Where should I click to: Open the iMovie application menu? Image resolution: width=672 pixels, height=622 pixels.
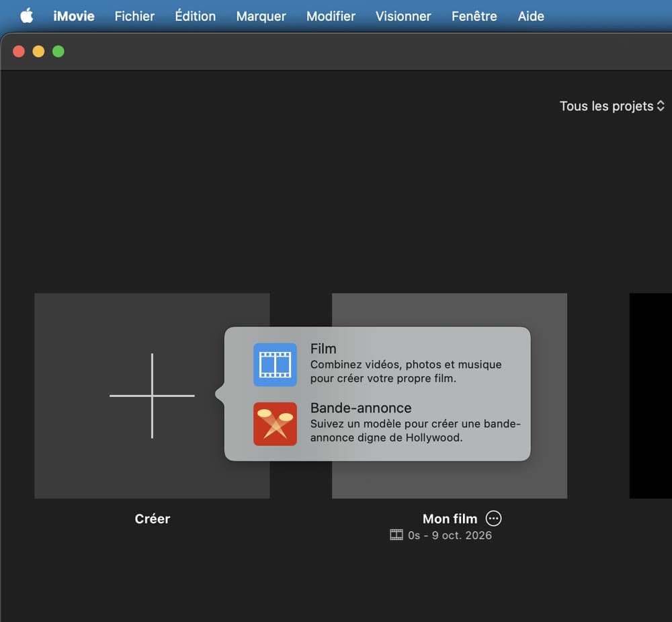(x=74, y=16)
